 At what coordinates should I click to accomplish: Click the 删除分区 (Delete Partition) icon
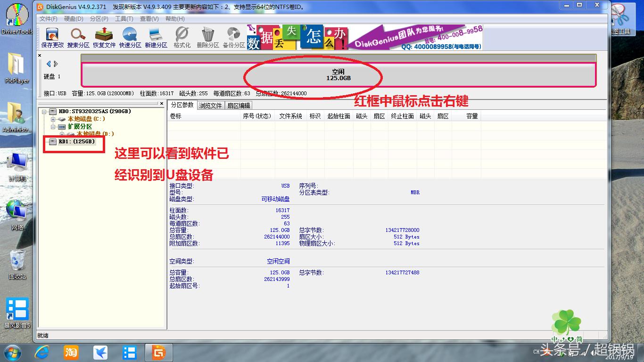[206, 37]
